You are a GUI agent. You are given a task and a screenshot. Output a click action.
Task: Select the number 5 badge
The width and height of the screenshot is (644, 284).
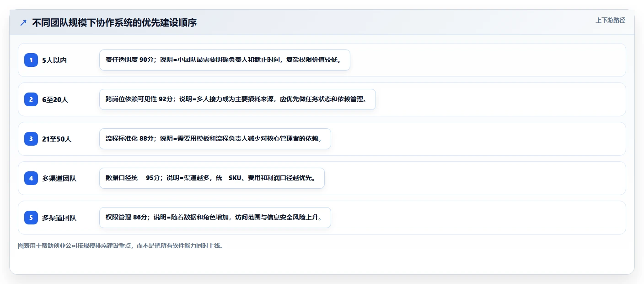click(x=31, y=218)
